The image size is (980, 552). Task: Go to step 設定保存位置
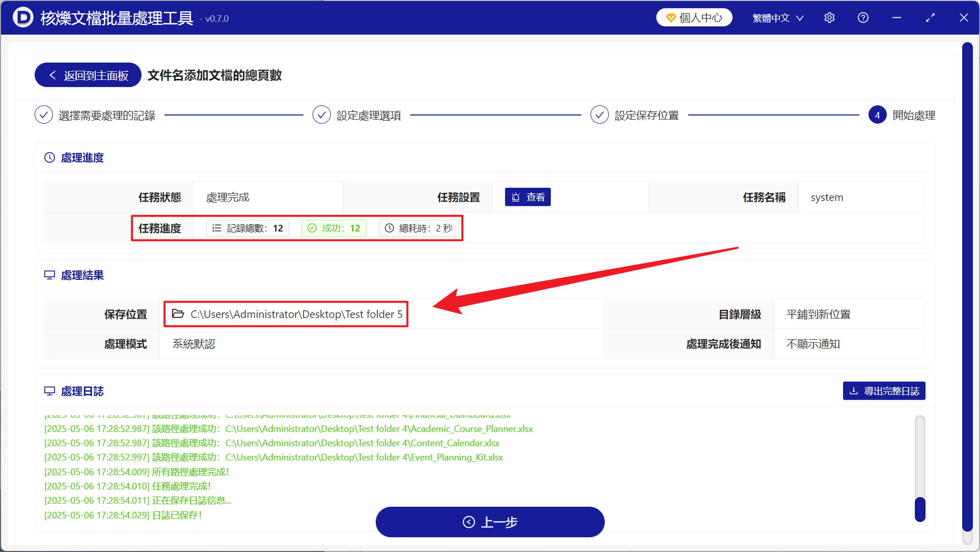[635, 115]
